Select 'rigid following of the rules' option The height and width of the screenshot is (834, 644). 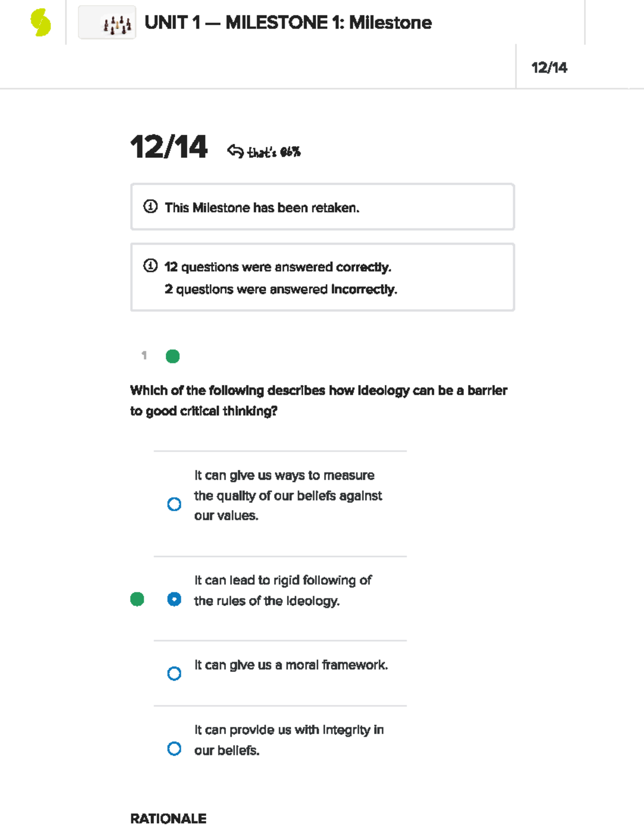click(174, 599)
